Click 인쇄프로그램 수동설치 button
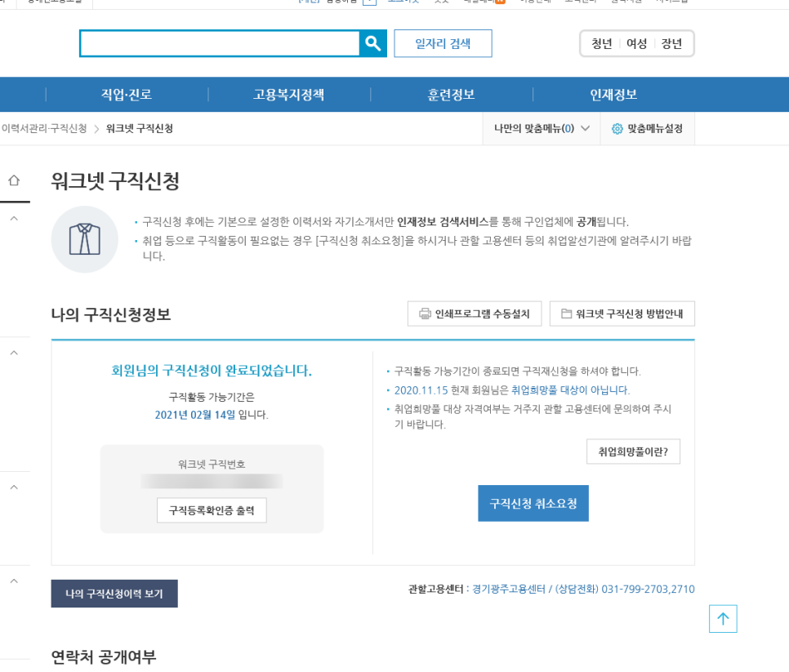The image size is (789, 672). 475,314
